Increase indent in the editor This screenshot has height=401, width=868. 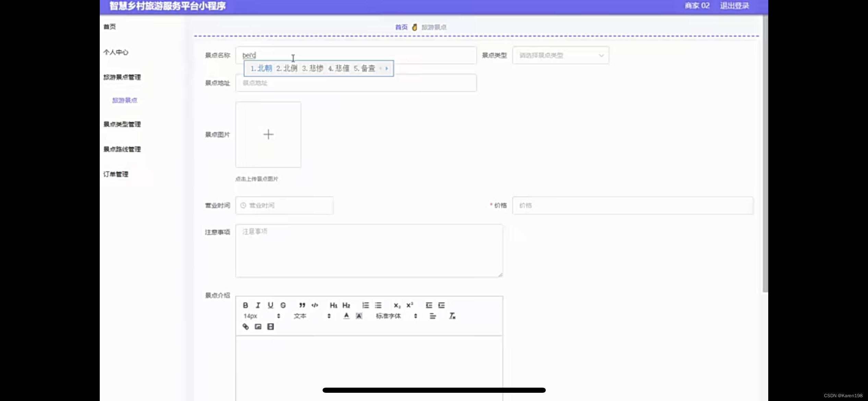point(442,305)
